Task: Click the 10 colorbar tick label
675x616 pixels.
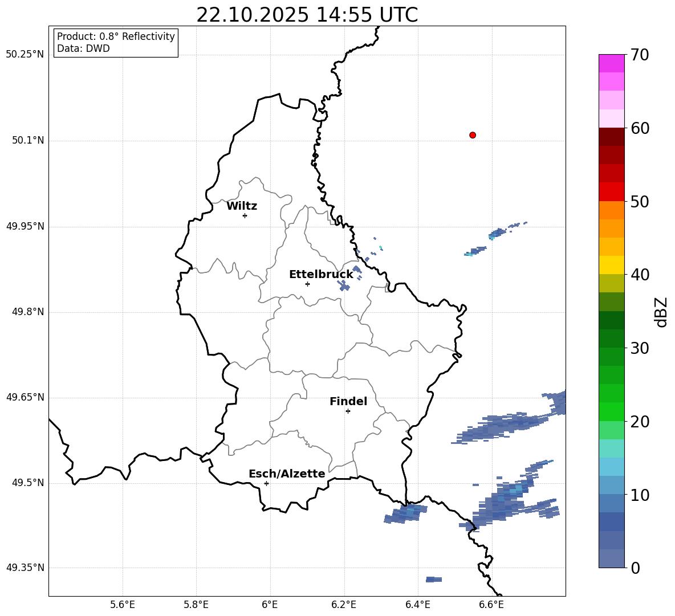Action: [x=639, y=494]
